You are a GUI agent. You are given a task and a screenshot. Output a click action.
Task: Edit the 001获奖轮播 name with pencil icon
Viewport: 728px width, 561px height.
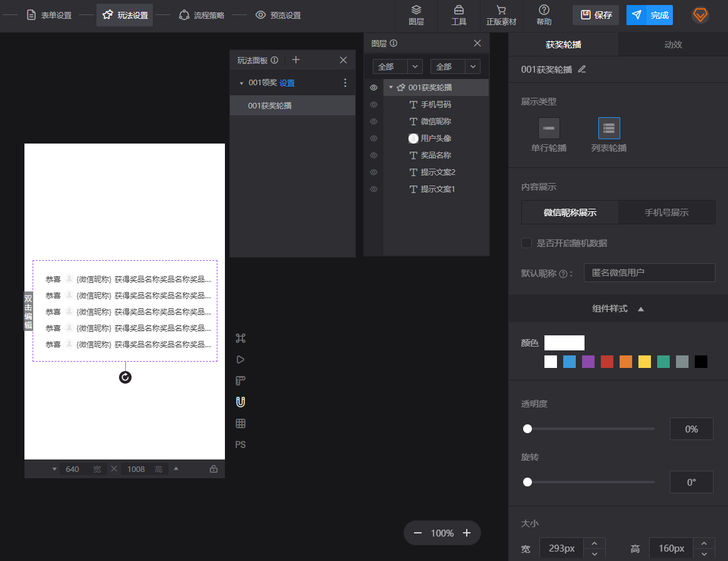(x=582, y=69)
